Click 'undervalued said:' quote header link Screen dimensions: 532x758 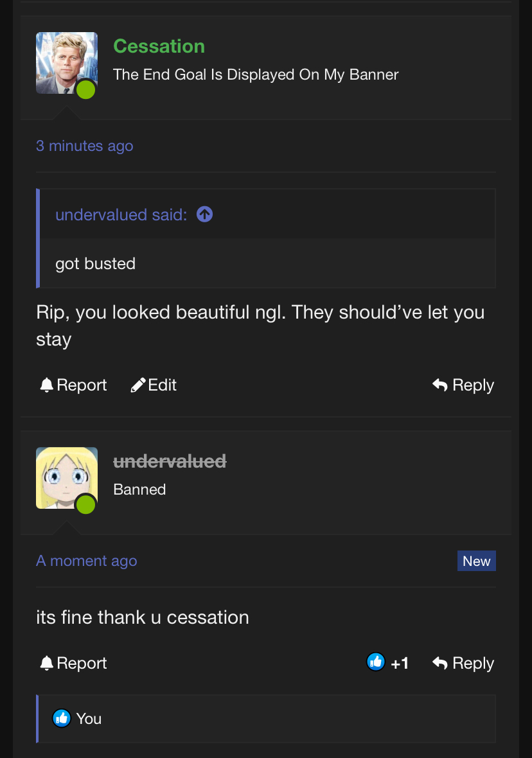point(121,215)
